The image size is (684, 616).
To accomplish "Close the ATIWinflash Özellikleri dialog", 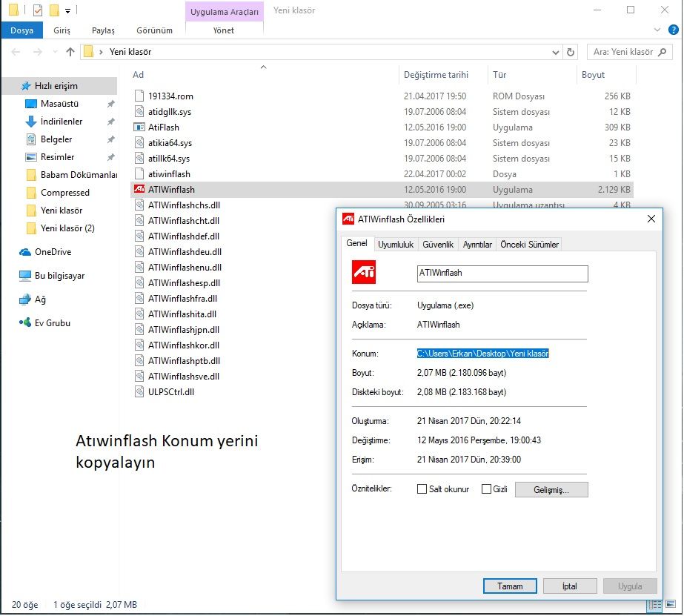I will tap(651, 219).
